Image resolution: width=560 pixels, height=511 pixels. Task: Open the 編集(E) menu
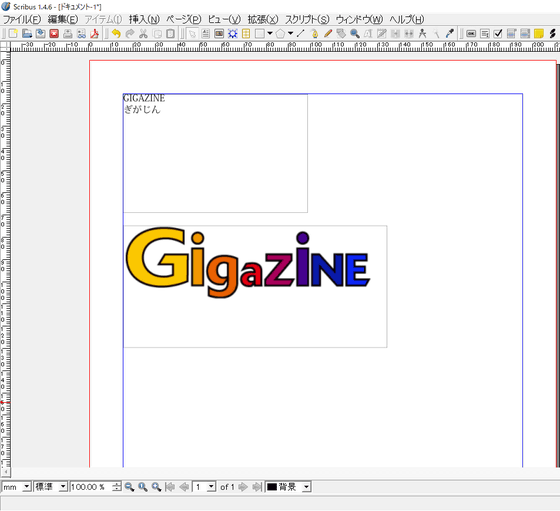pyautogui.click(x=63, y=19)
